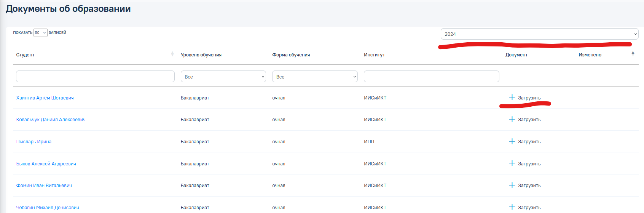This screenshot has width=644, height=213.
Task: Open Фомин Иван Витальевич student link
Action: click(x=44, y=186)
